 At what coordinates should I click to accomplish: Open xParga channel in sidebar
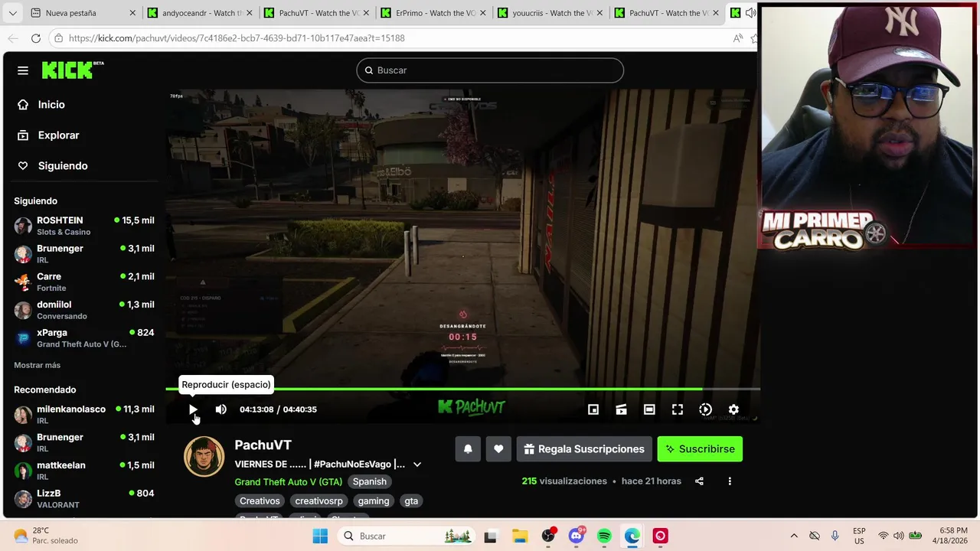point(83,338)
